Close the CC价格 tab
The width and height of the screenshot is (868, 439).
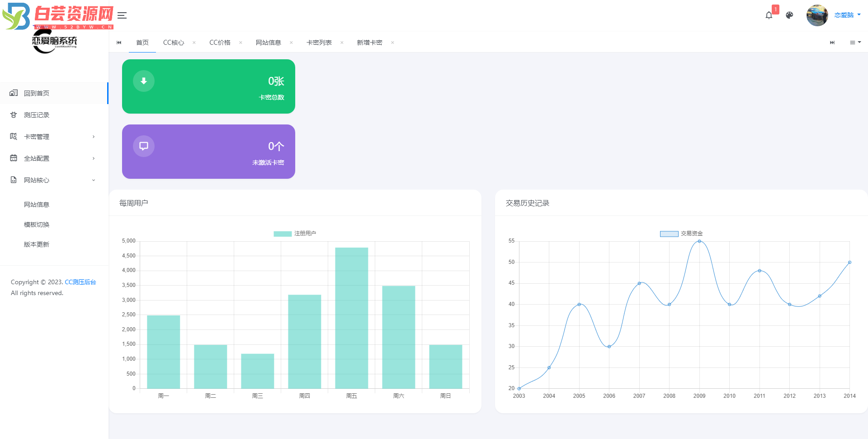pyautogui.click(x=241, y=43)
